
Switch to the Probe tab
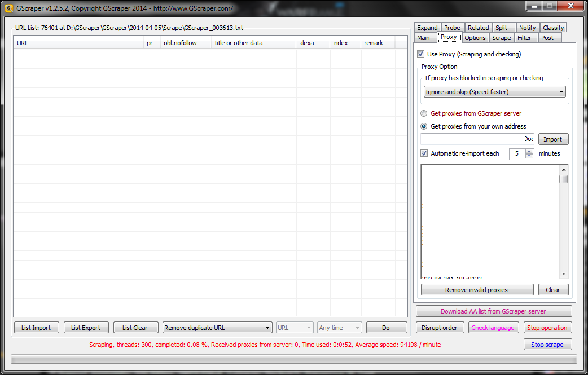coord(452,27)
